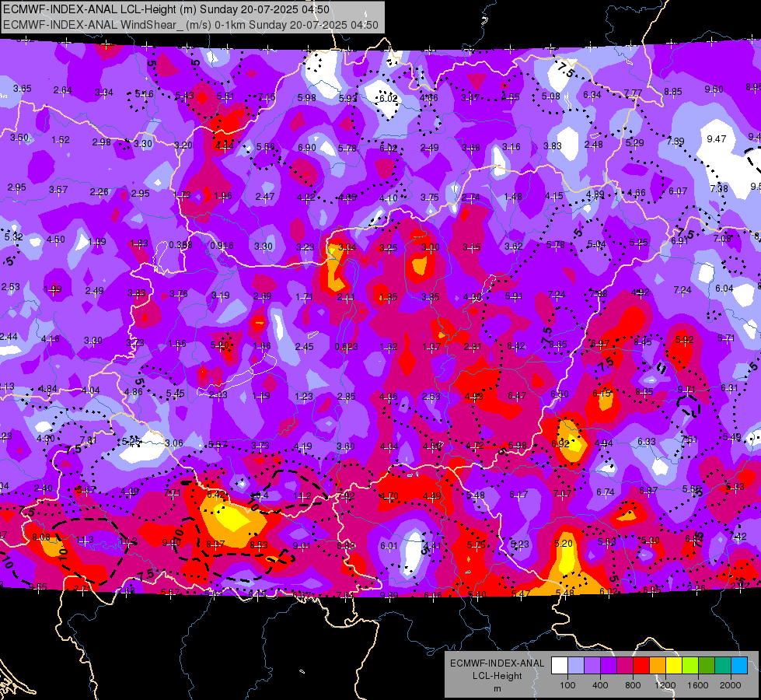The image size is (761, 700).
Task: Click the white 100 m legend swatch
Action: pyautogui.click(x=560, y=665)
